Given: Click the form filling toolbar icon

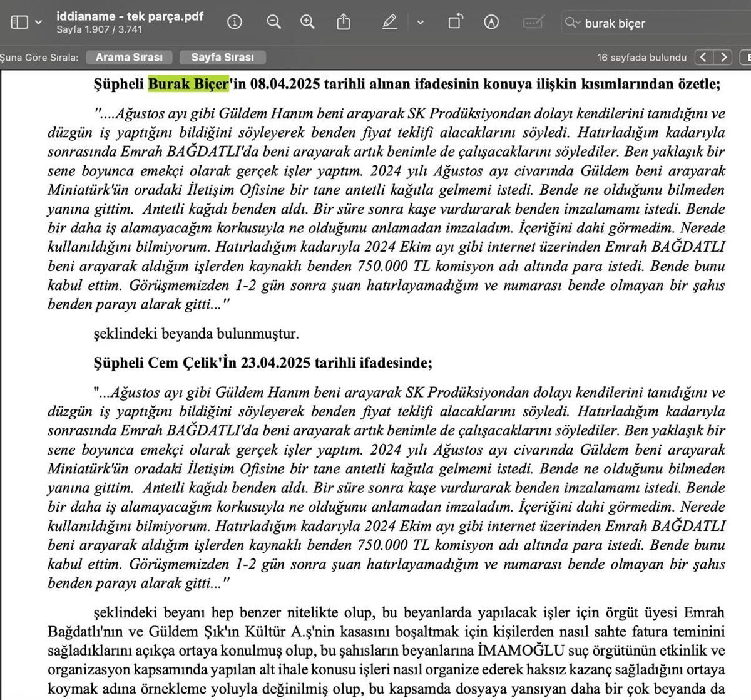Looking at the screenshot, I should [x=533, y=23].
